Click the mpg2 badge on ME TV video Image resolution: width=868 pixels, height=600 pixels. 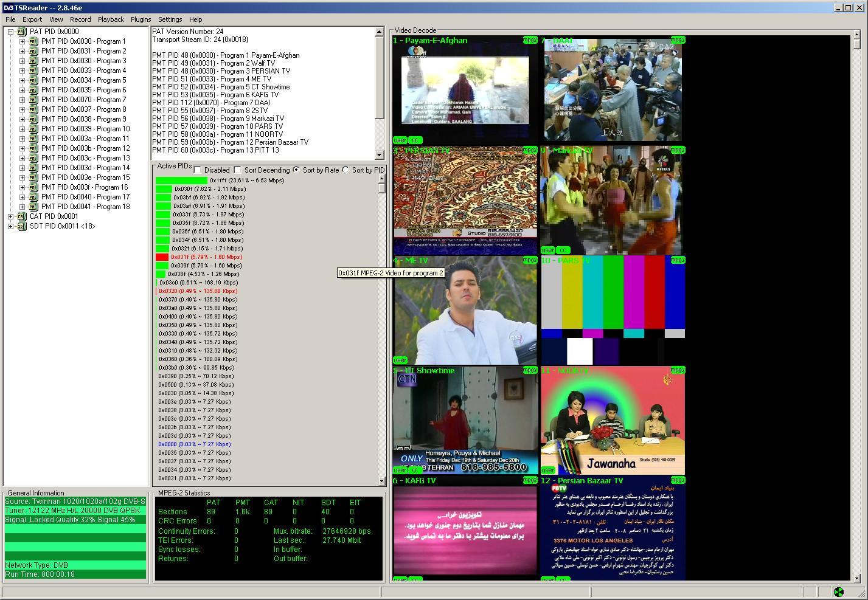click(530, 260)
